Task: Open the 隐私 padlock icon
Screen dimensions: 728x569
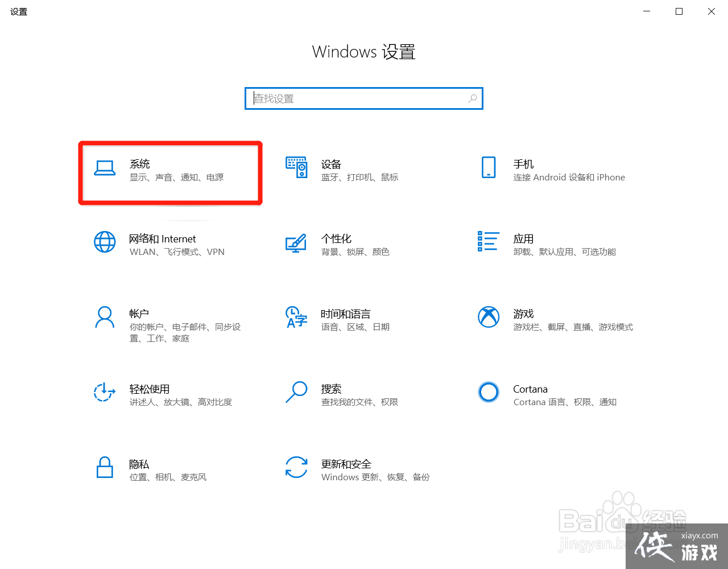Action: click(105, 467)
